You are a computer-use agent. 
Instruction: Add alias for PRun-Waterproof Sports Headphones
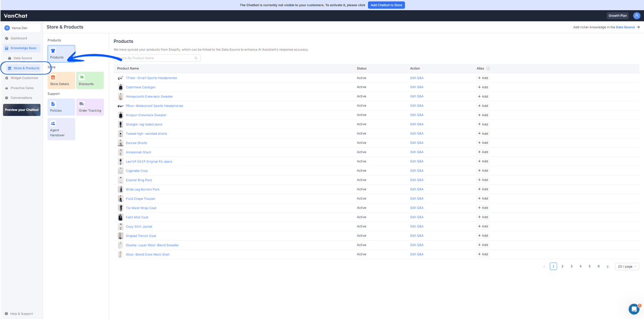point(483,106)
